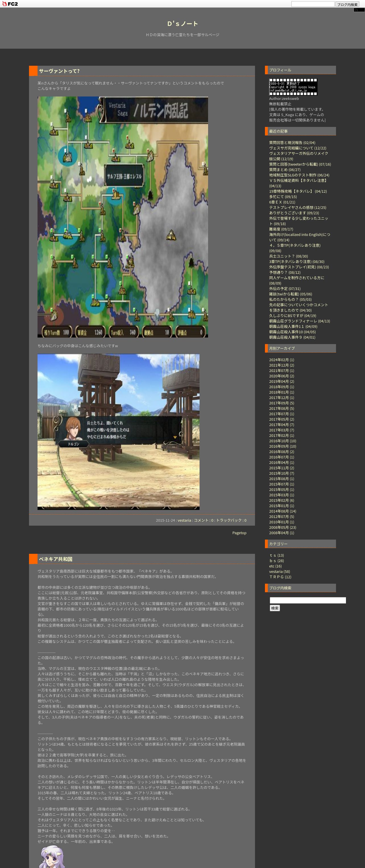Open 3章TP(ネタバレあり注意) article

pyautogui.click(x=297, y=262)
